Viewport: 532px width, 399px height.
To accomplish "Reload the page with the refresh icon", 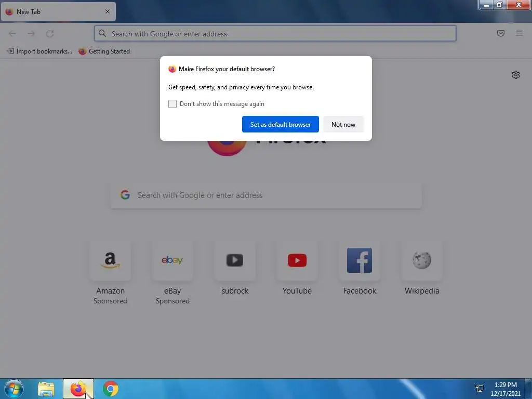I will click(50, 34).
